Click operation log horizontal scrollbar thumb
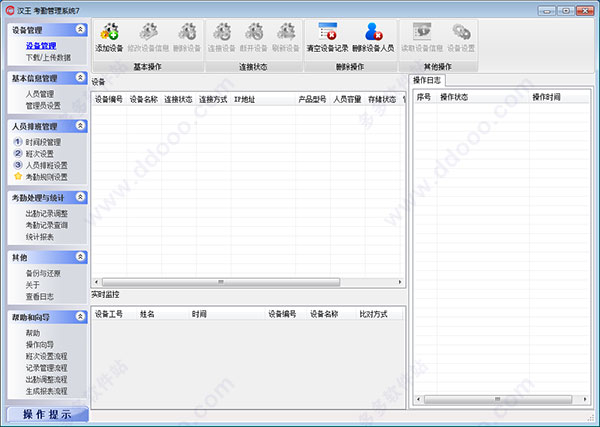The height and width of the screenshot is (427, 600). [497, 399]
